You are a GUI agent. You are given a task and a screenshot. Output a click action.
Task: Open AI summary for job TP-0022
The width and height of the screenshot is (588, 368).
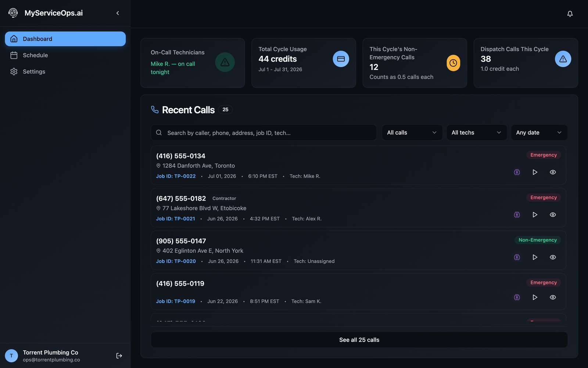point(517,172)
